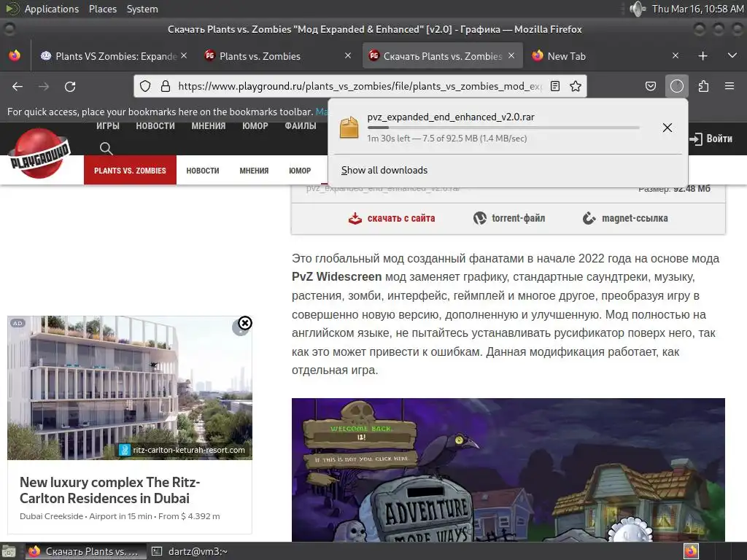Viewport: 747px width, 560px height.
Task: Open НОВОСТИ in white game submenu
Action: (203, 171)
